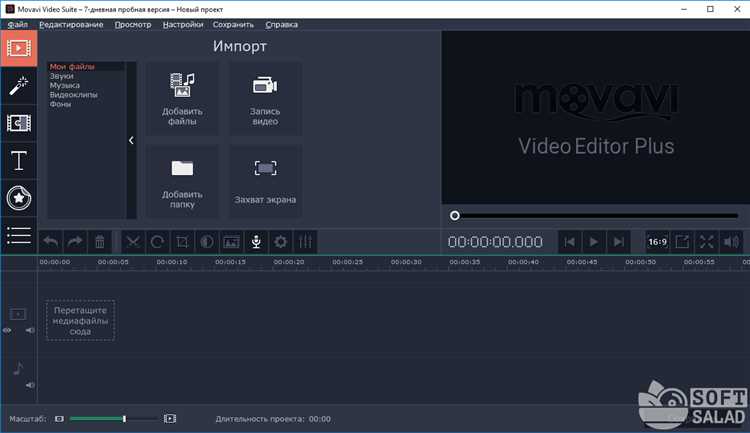
Task: Mute the video track audio
Action: [30, 330]
